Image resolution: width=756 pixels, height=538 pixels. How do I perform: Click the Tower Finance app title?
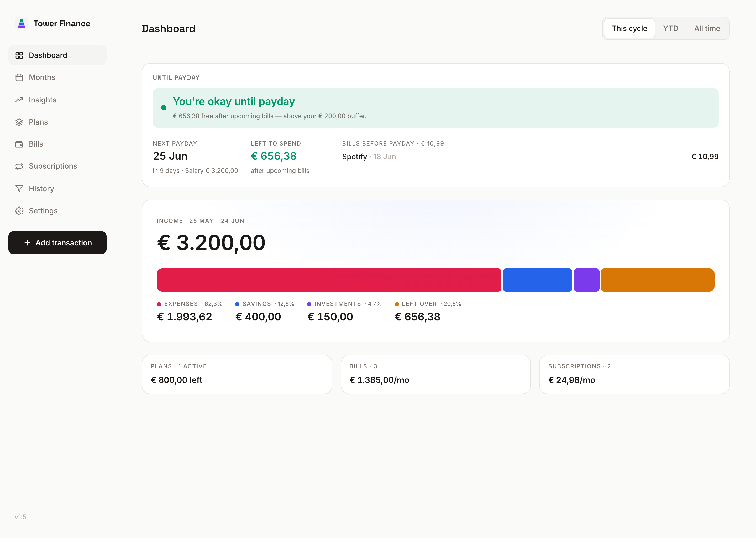click(x=62, y=24)
